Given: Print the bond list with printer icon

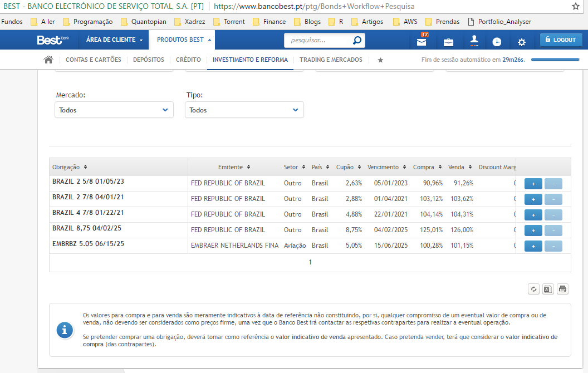Looking at the screenshot, I should [x=563, y=289].
